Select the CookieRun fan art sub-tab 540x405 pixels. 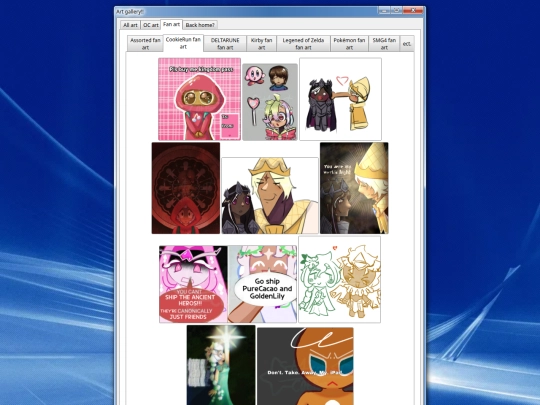183,43
